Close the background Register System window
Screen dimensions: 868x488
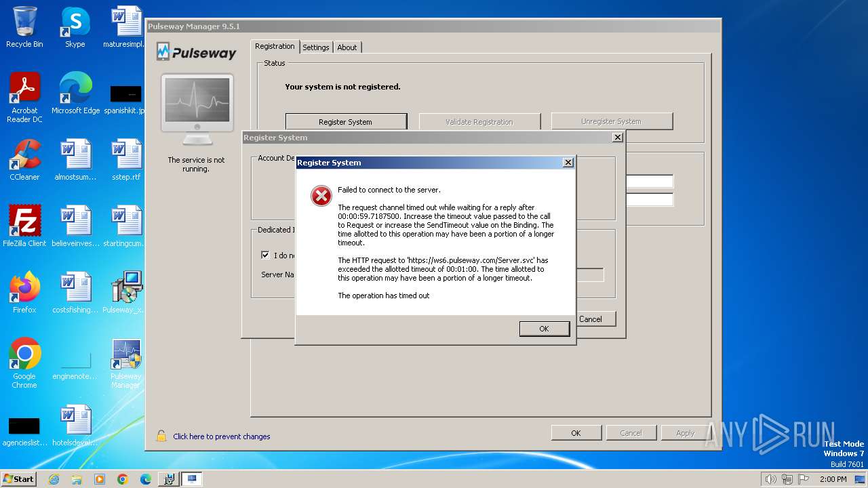(x=617, y=138)
